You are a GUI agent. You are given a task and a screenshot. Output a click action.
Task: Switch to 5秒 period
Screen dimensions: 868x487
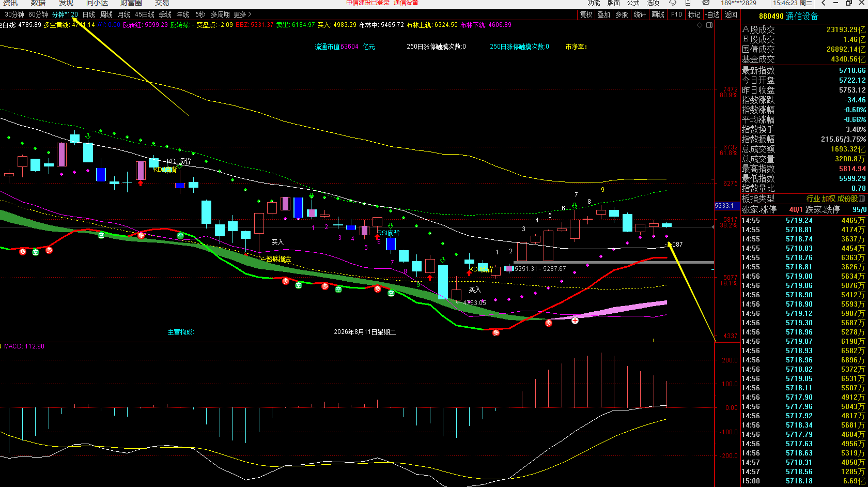(x=200, y=14)
